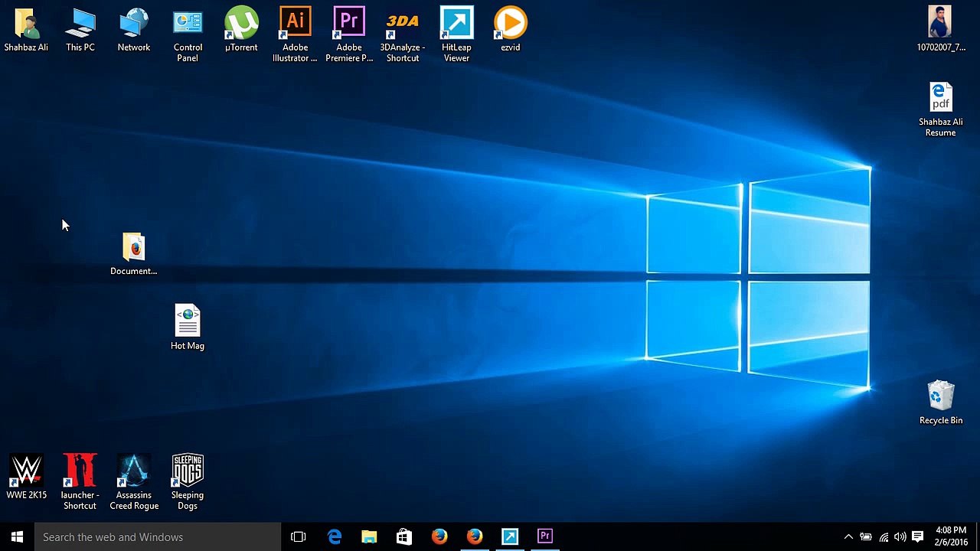Select the launcher - Shortcut desktop icon

pos(80,483)
